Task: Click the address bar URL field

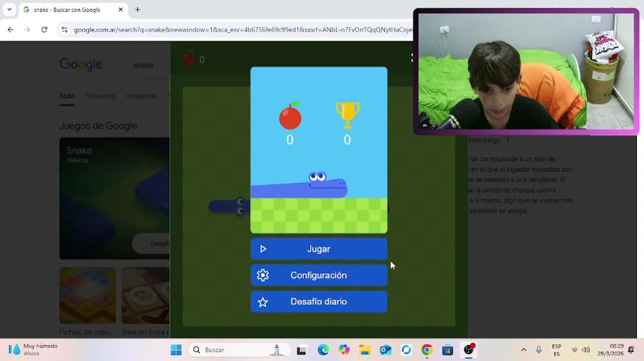Action: tap(243, 30)
